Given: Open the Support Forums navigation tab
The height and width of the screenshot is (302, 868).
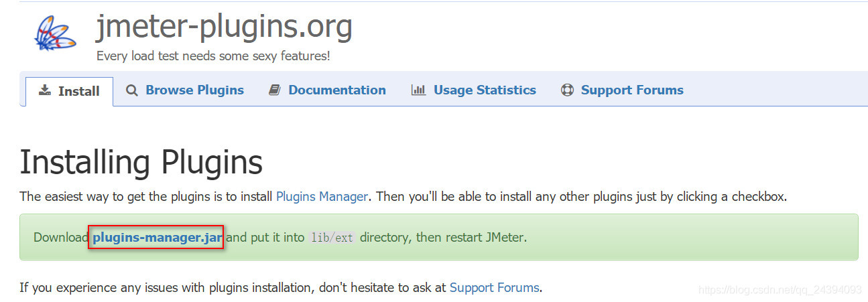Looking at the screenshot, I should click(x=632, y=90).
